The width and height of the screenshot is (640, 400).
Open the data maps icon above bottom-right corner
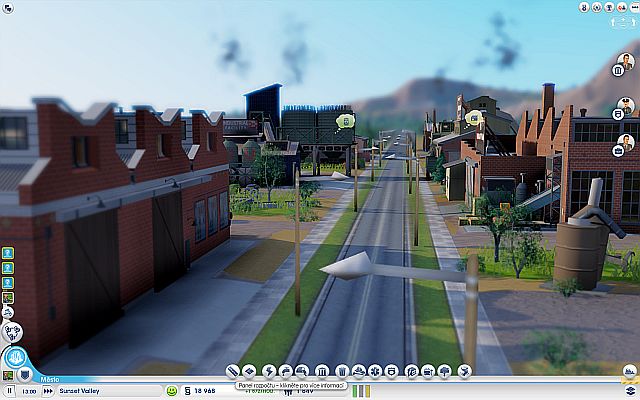click(x=630, y=371)
